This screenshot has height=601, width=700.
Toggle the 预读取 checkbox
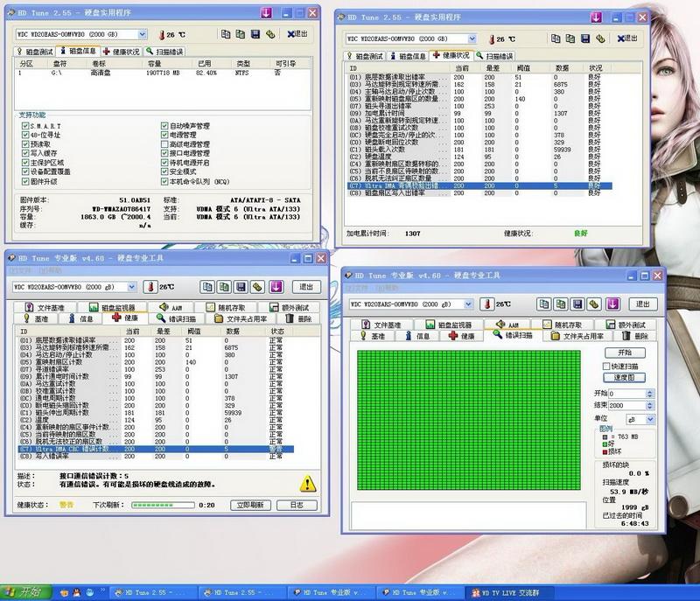click(25, 144)
